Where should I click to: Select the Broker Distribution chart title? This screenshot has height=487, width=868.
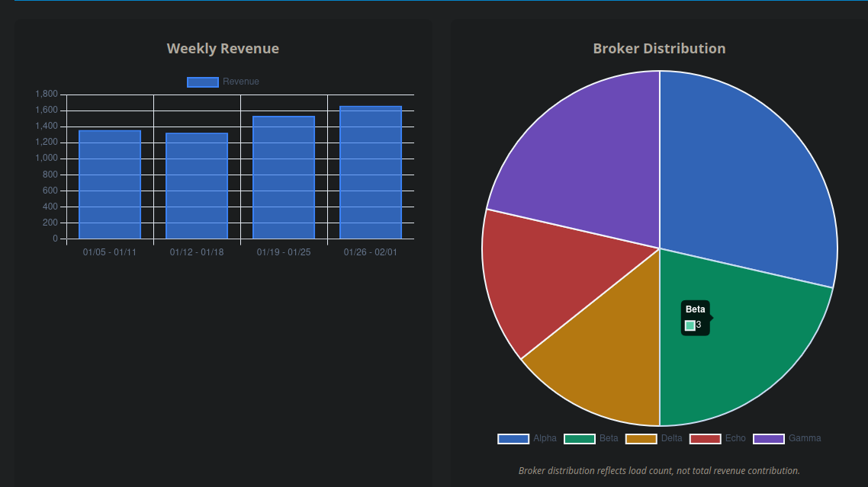(659, 48)
